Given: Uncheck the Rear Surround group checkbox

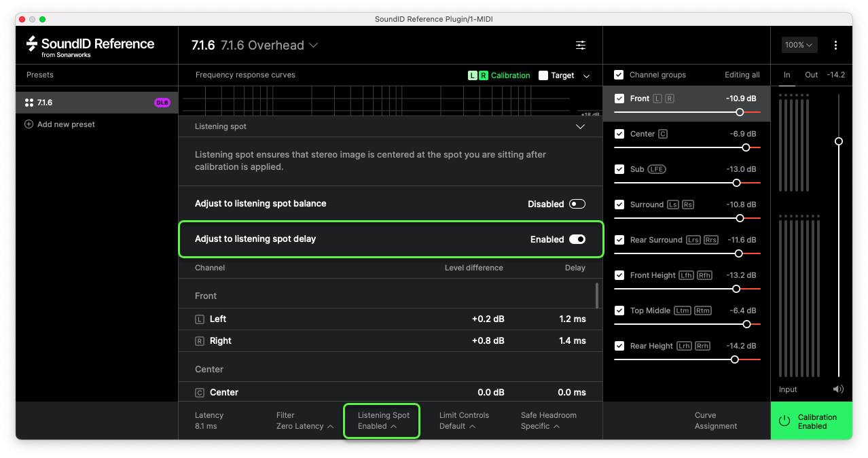Looking at the screenshot, I should [x=619, y=240].
